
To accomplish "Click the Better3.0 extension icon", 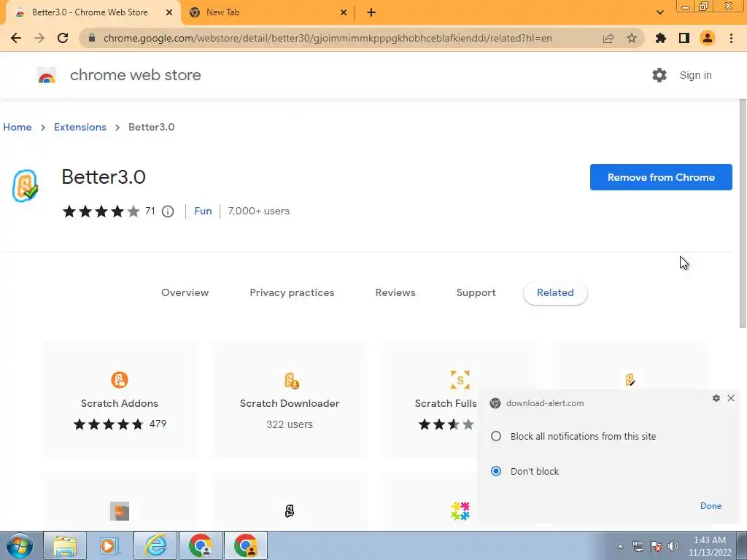I will click(x=26, y=186).
